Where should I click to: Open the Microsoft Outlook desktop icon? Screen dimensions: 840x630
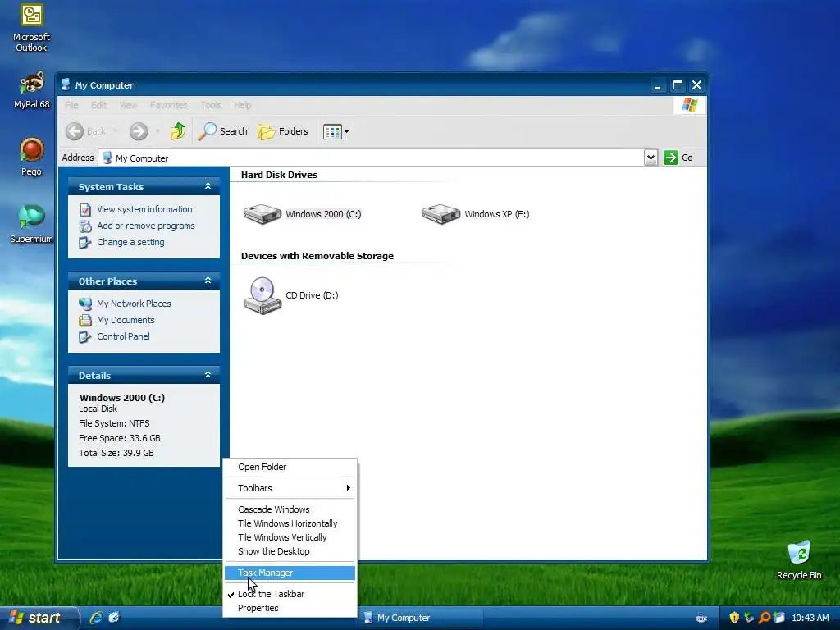pos(32,29)
